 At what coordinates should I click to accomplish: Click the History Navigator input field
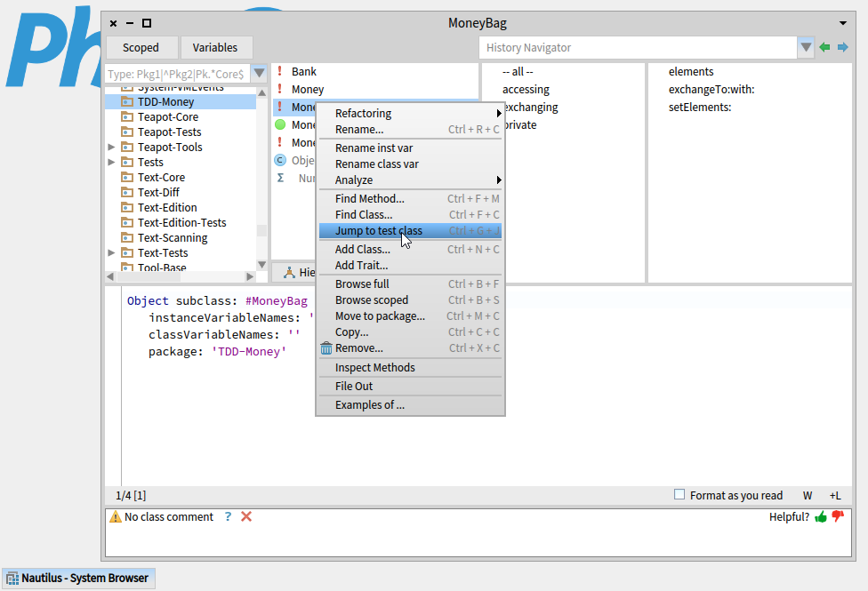click(639, 48)
